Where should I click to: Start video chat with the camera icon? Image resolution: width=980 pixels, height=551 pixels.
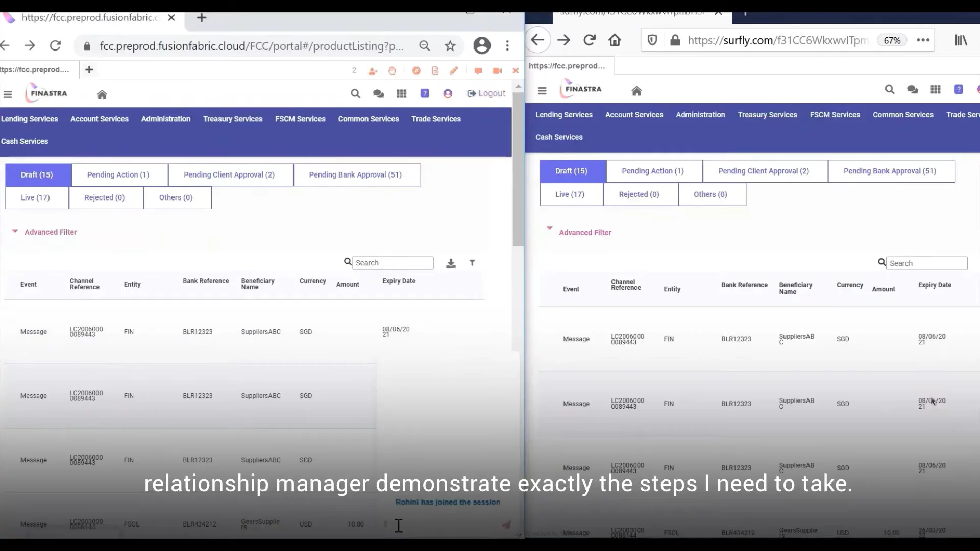click(x=497, y=71)
